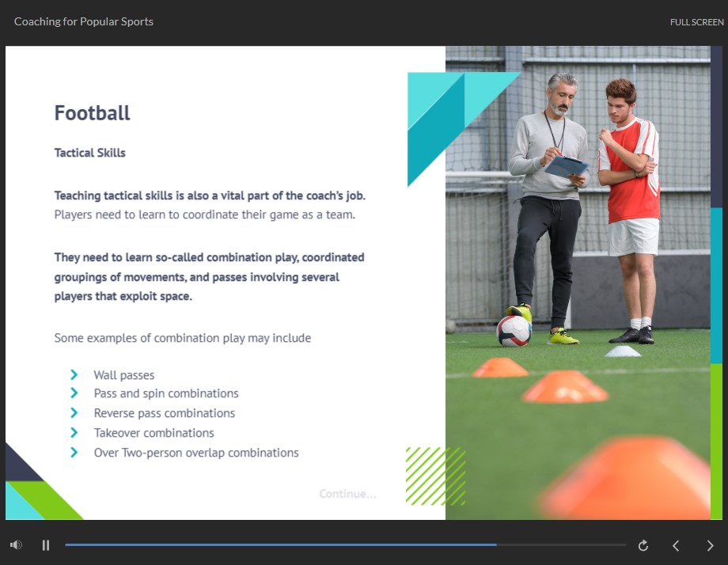This screenshot has width=728, height=565.
Task: Click the chevron icon beside "Wall passes"
Action: (74, 374)
